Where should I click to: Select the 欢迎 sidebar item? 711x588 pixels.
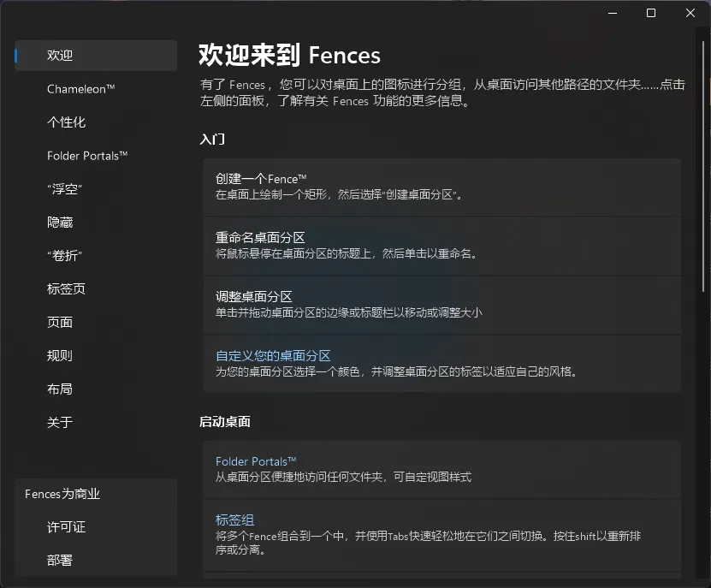96,56
